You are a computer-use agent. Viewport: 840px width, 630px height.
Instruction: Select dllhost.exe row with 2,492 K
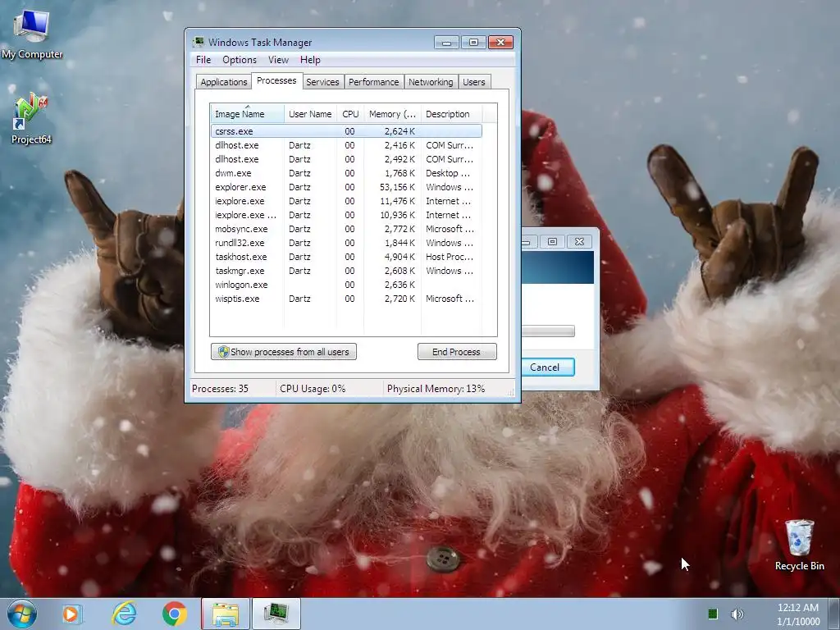point(346,159)
